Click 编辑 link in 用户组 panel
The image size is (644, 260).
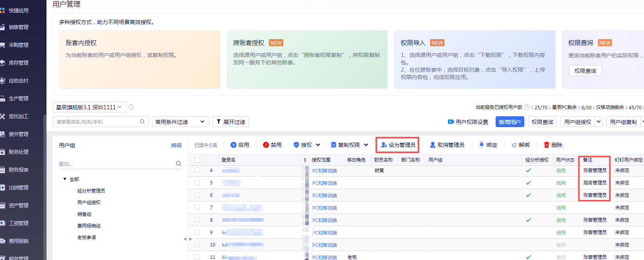(x=176, y=145)
